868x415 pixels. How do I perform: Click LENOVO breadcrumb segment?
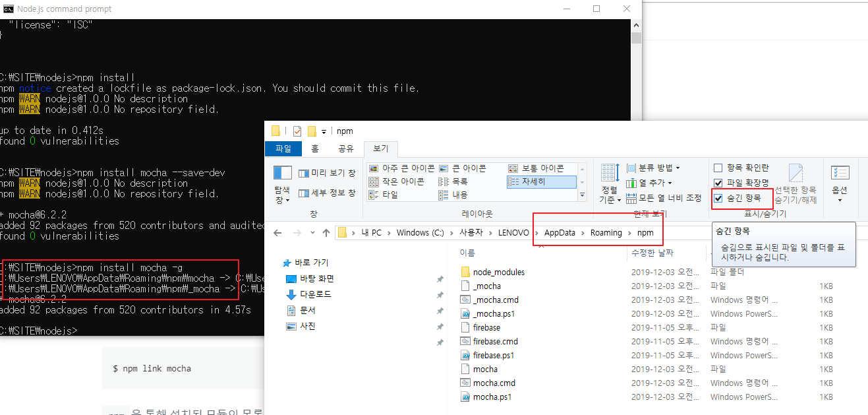[x=513, y=233]
